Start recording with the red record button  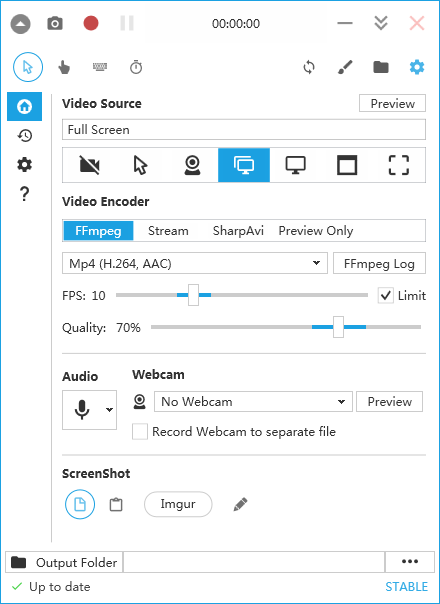pos(91,23)
